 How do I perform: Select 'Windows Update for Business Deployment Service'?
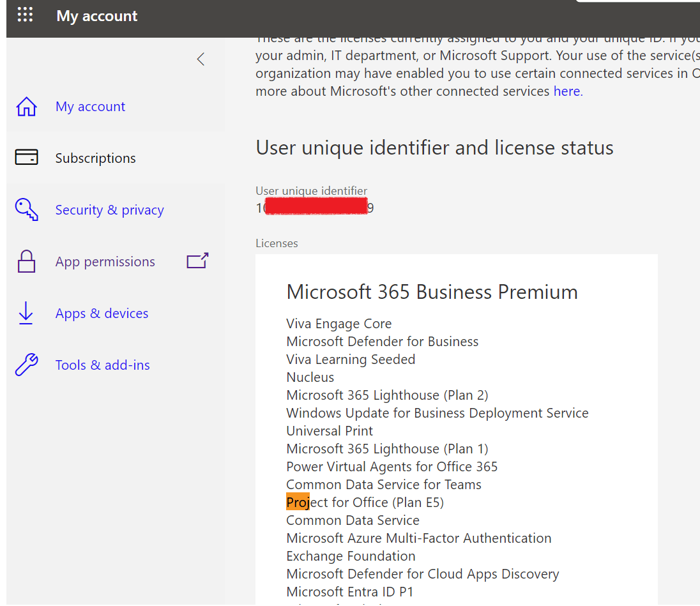click(438, 413)
